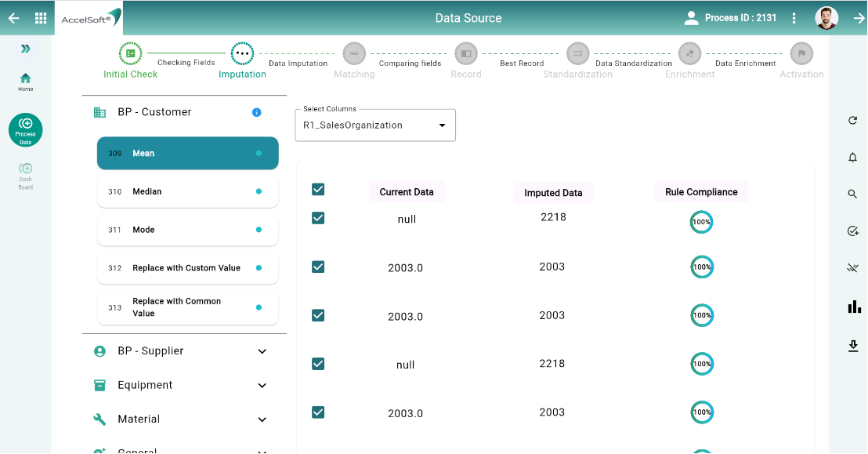Viewport: 868px width, 454px height.
Task: Toggle checkbox for last visible 2003.0 row
Action: (x=318, y=412)
